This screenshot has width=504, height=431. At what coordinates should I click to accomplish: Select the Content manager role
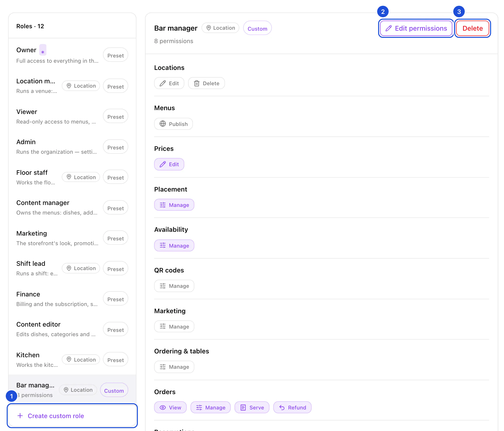[x=72, y=208]
